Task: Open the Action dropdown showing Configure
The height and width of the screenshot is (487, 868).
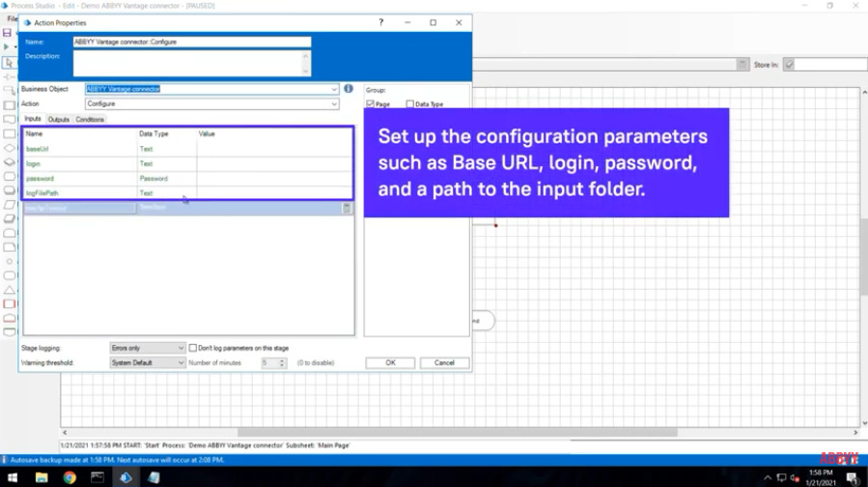Action: (334, 104)
